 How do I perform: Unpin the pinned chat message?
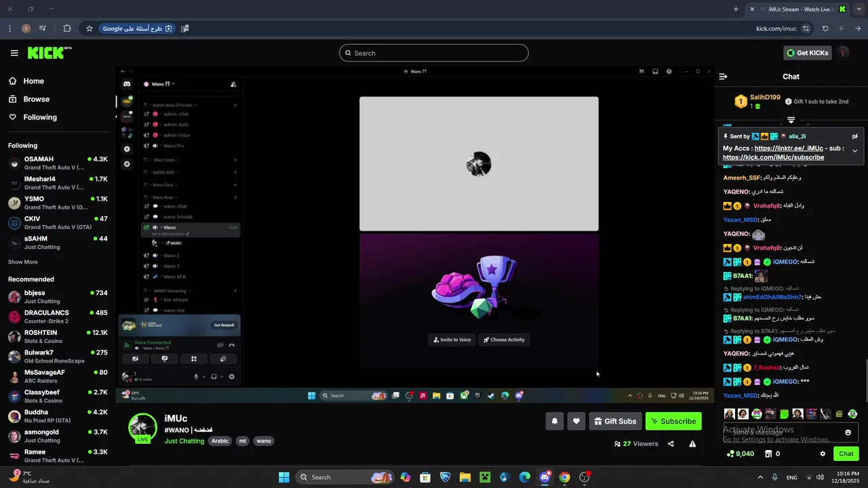pyautogui.click(x=855, y=136)
